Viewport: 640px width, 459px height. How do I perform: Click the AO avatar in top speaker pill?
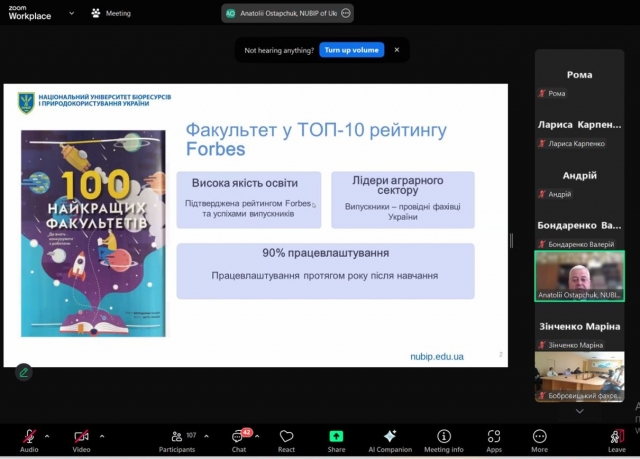(231, 13)
